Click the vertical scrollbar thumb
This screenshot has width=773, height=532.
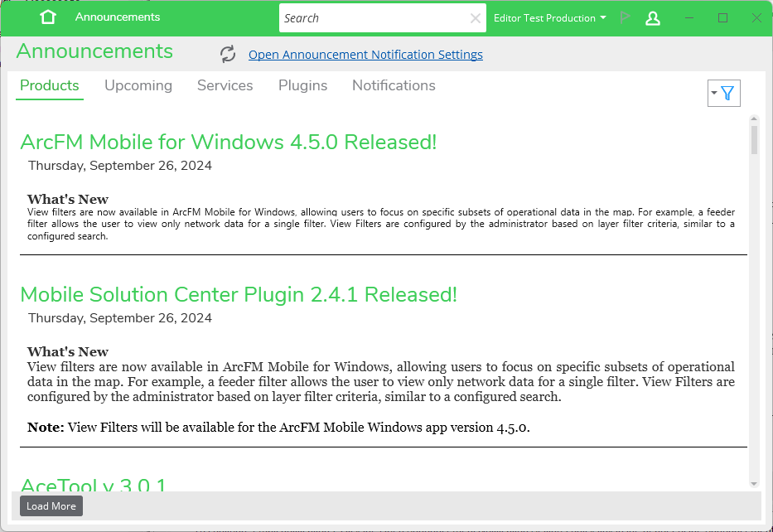tap(754, 140)
